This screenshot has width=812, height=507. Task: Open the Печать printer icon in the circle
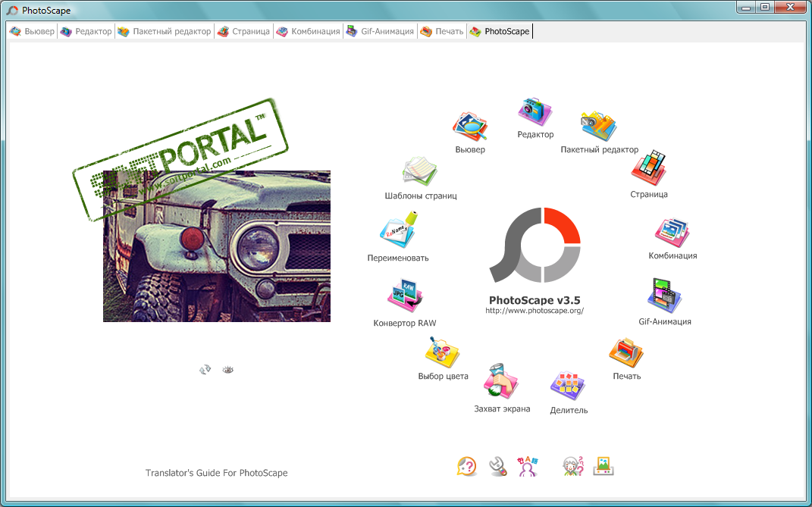click(x=626, y=353)
